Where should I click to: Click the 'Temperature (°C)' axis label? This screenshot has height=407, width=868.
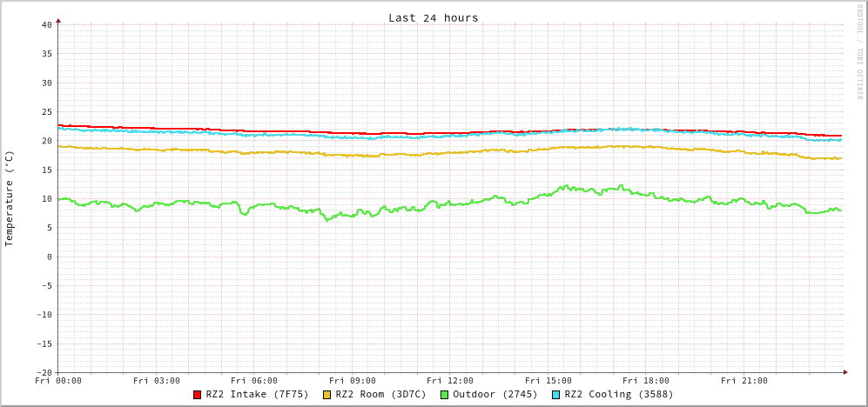point(10,198)
